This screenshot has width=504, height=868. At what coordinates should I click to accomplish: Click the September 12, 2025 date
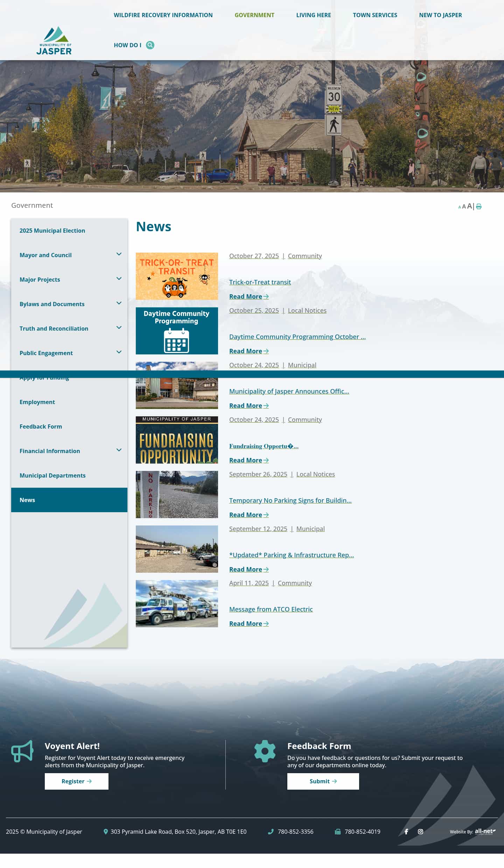(x=258, y=529)
